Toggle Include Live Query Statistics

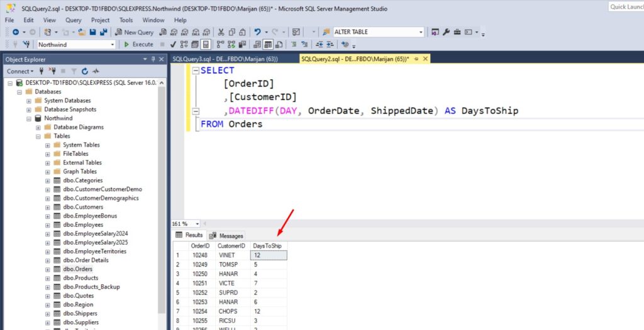pyautogui.click(x=231, y=45)
